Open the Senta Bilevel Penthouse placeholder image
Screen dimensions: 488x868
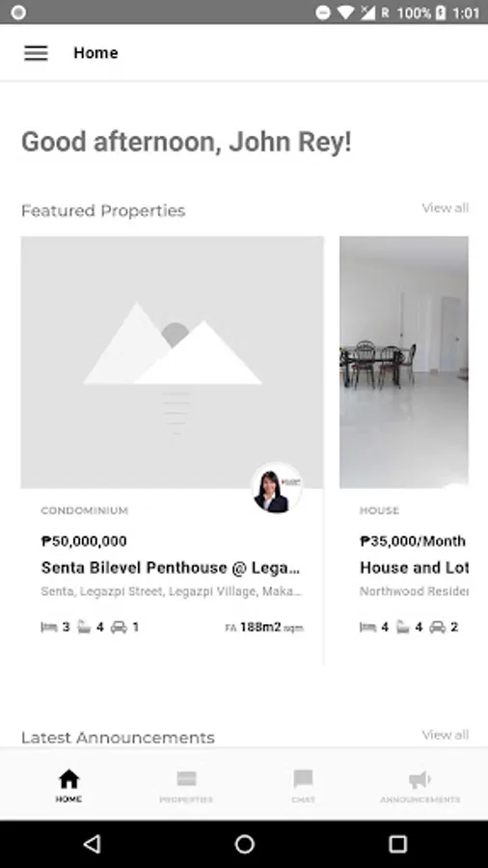172,363
